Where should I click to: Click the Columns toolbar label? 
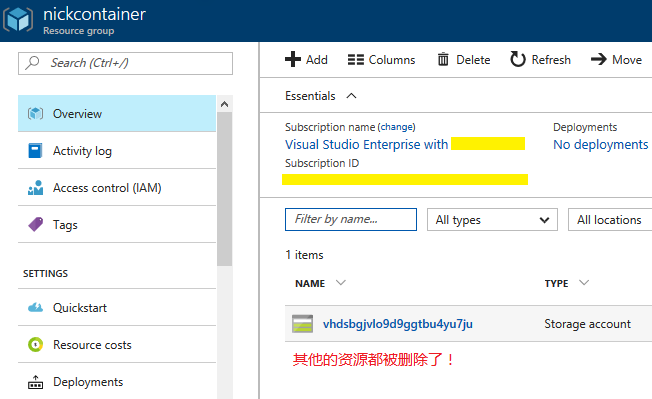pyautogui.click(x=392, y=60)
